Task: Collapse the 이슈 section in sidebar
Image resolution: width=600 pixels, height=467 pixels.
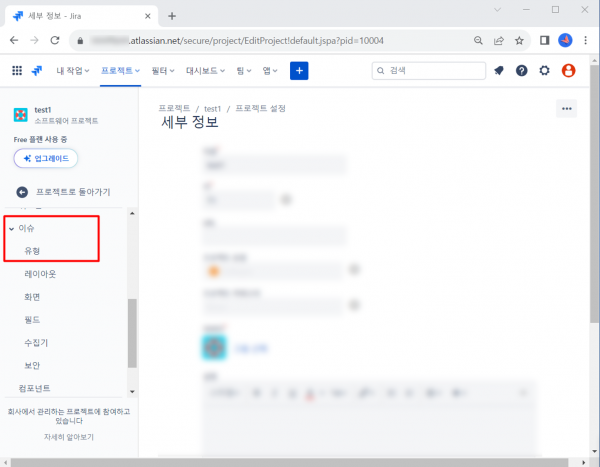Action: coord(11,229)
